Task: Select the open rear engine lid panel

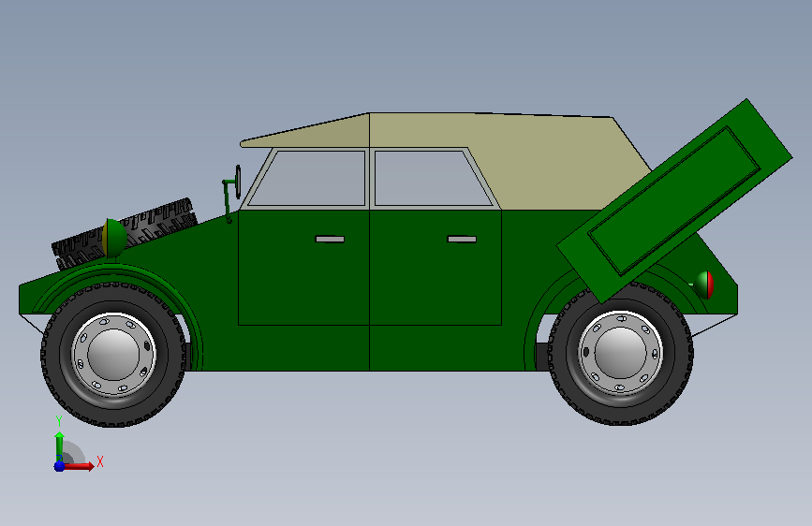Action: coord(674,201)
